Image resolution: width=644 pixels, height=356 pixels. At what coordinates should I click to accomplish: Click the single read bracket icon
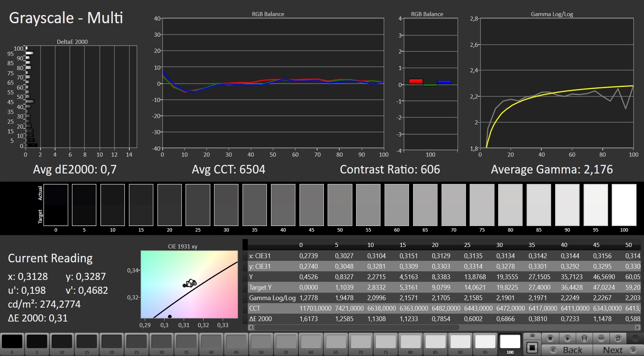584,338
